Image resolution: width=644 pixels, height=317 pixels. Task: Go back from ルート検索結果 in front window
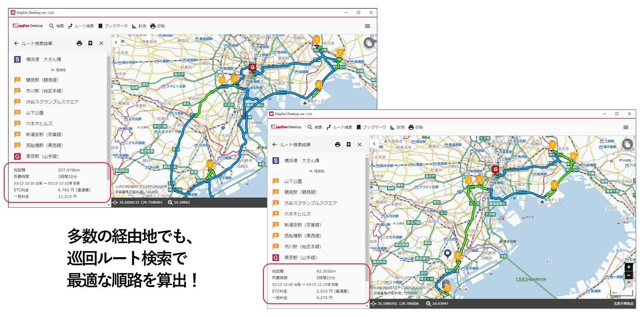click(275, 144)
